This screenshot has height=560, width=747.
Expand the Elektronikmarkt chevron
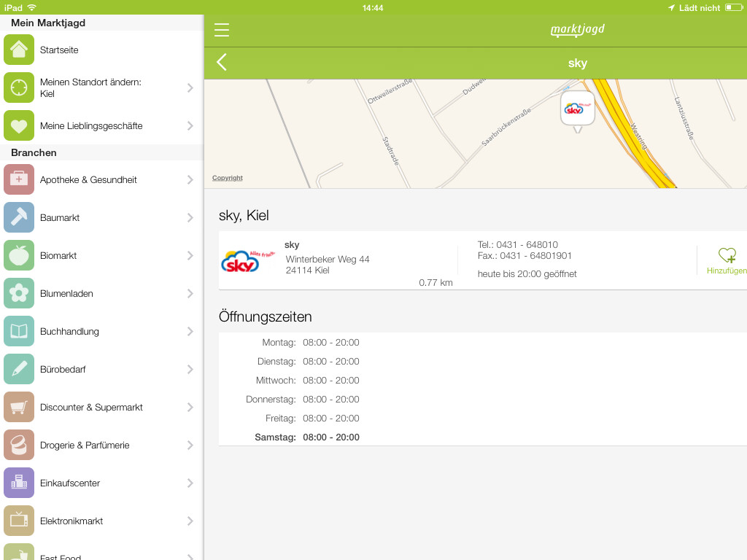190,521
